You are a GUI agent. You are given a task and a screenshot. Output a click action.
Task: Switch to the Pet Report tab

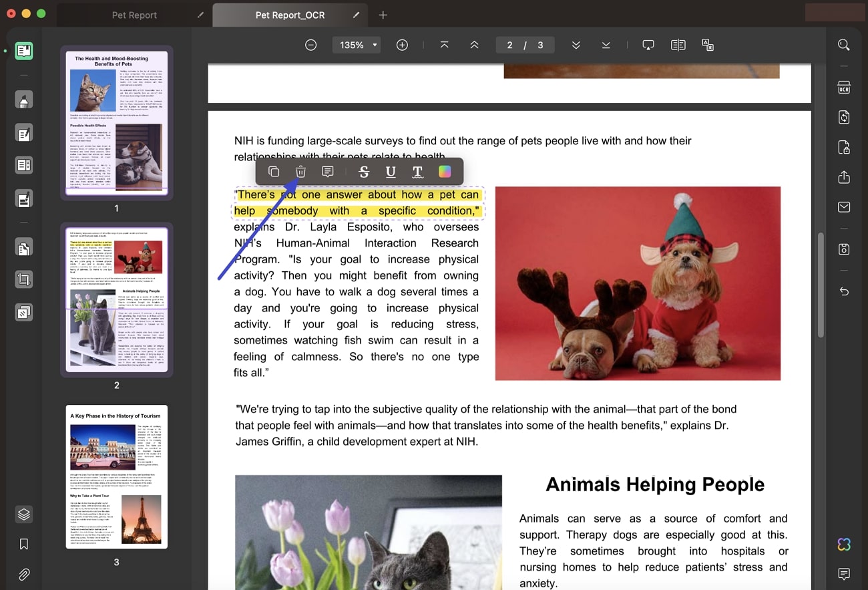coord(134,15)
